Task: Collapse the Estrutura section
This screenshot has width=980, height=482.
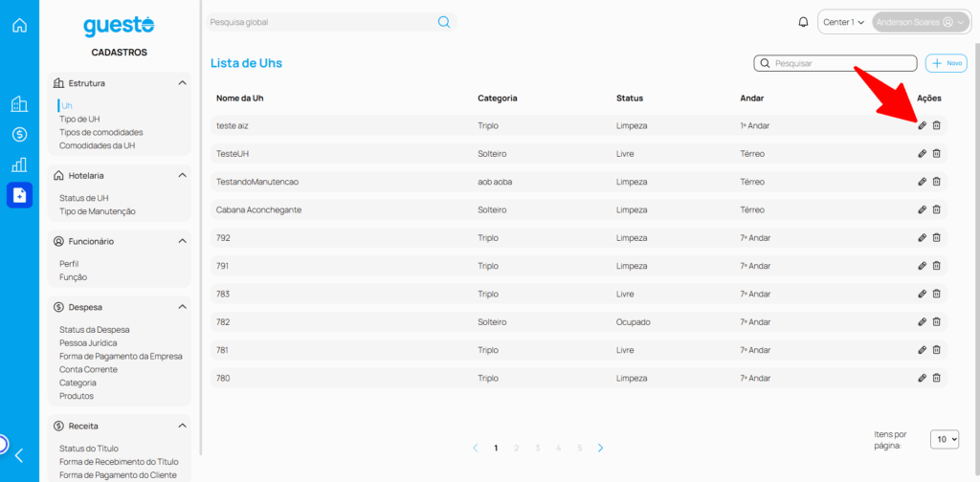Action: (182, 83)
